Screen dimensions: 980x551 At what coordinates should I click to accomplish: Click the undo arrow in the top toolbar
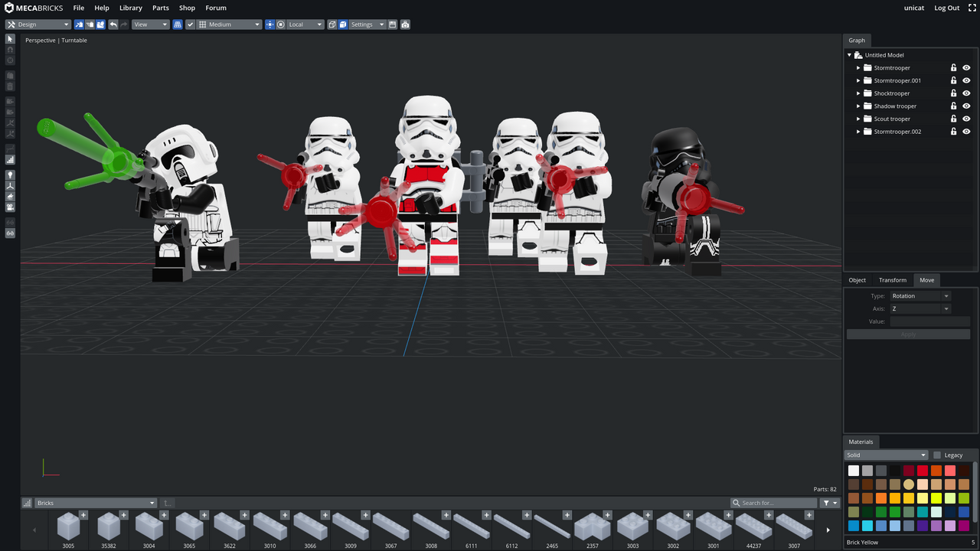click(113, 24)
